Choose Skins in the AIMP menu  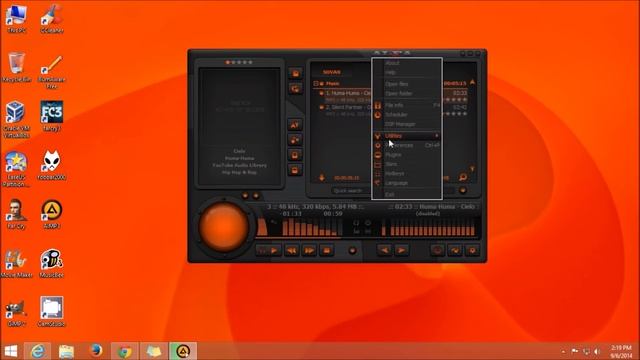point(407,164)
